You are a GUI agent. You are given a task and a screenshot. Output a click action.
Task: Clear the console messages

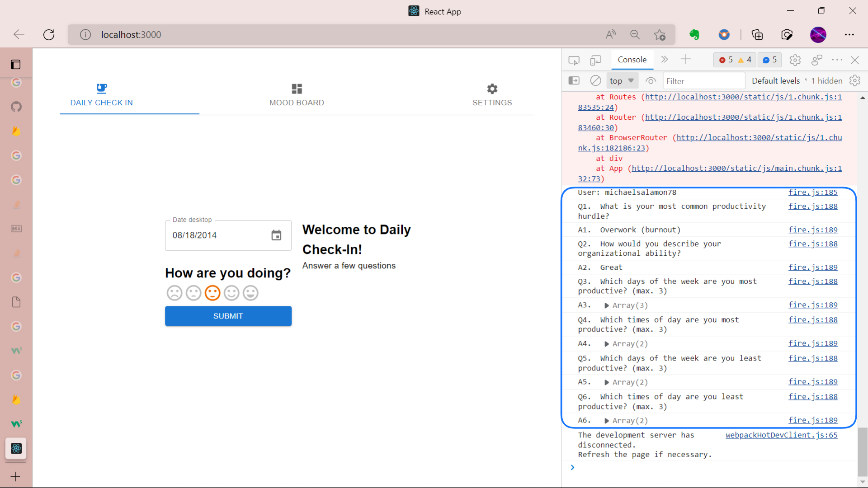[x=595, y=80]
